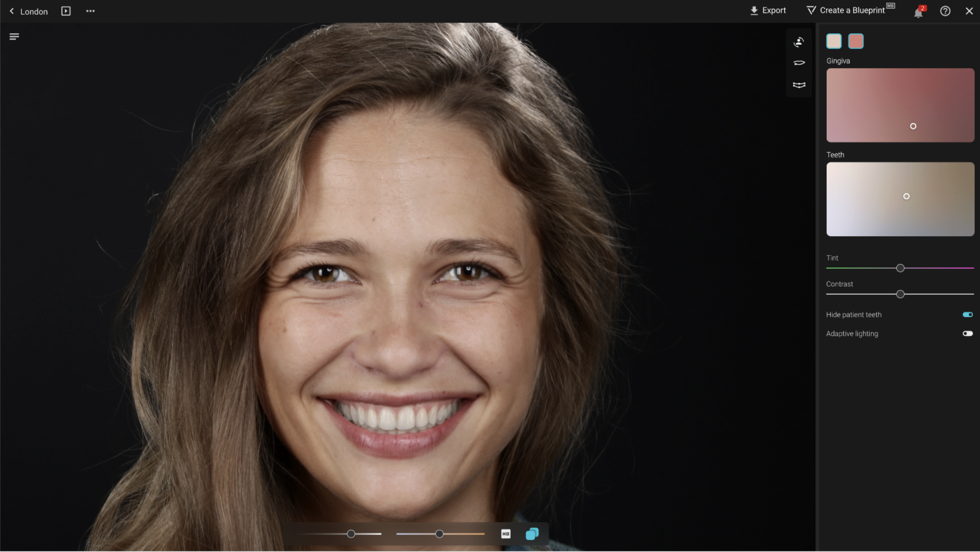This screenshot has height=552, width=980.
Task: Click the slideshow play icon beside London
Action: coord(66,11)
